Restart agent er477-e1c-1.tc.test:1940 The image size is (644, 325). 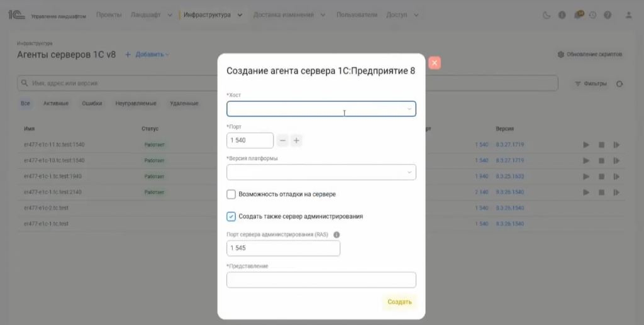pyautogui.click(x=616, y=177)
